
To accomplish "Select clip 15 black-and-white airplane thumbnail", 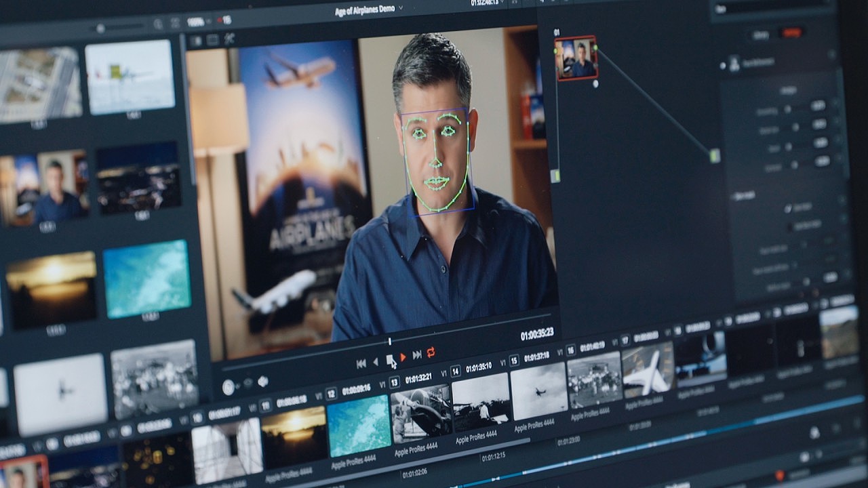I will [539, 390].
